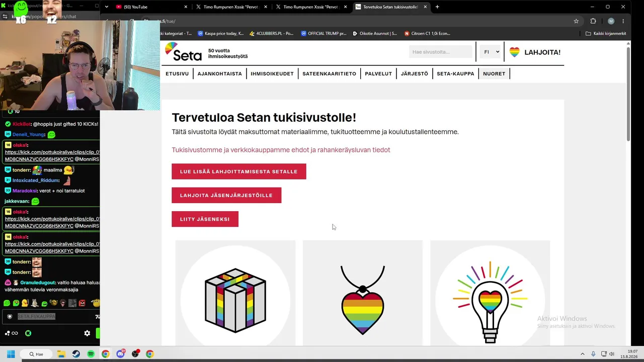
Task: Click the shield badge icon in chat input
Action: (10, 317)
